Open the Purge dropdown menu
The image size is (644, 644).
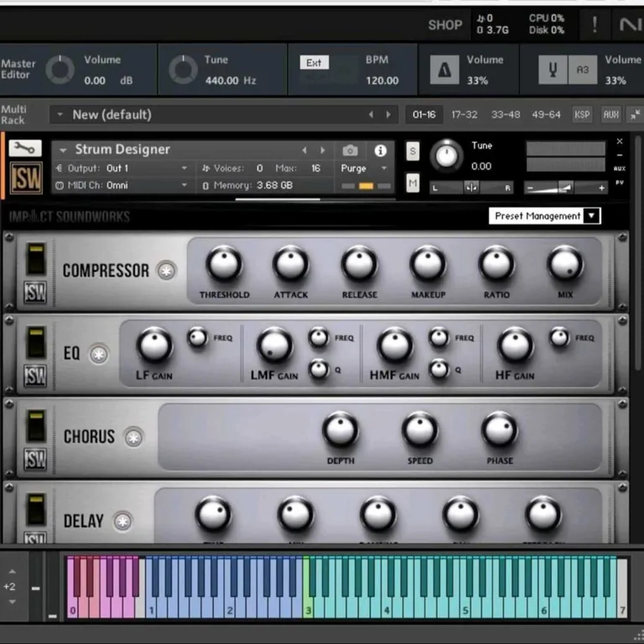(x=364, y=168)
